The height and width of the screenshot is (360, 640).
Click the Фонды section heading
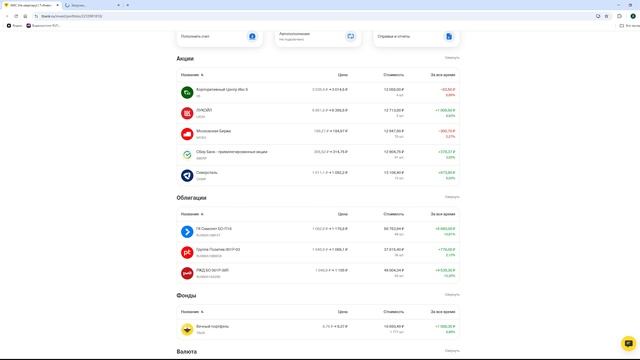point(186,296)
